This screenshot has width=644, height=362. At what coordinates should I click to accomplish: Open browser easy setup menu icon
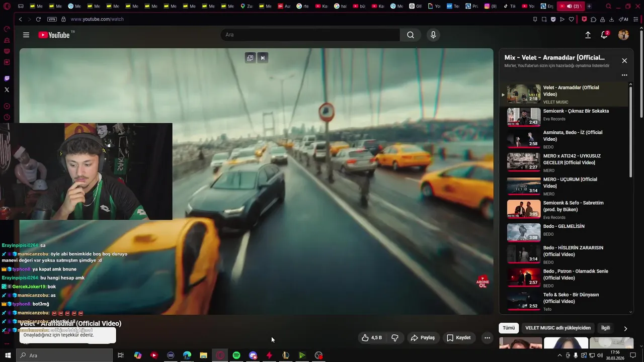(636, 19)
